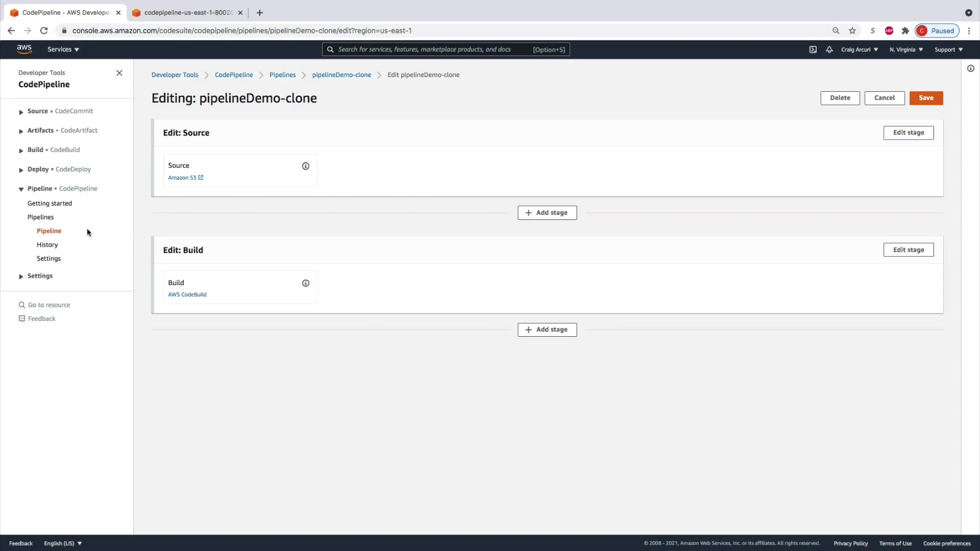The height and width of the screenshot is (551, 980).
Task: Reload the page with refresh icon
Action: pos(44,31)
